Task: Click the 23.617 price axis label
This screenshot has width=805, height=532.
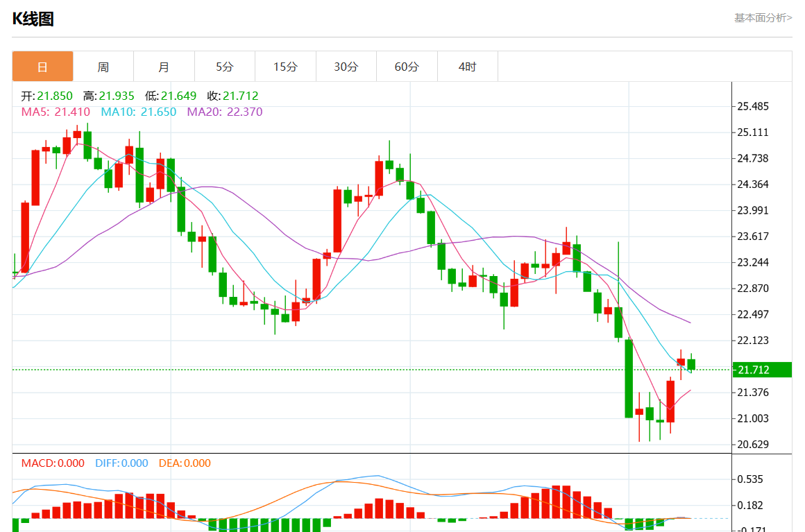Action: pyautogui.click(x=753, y=237)
